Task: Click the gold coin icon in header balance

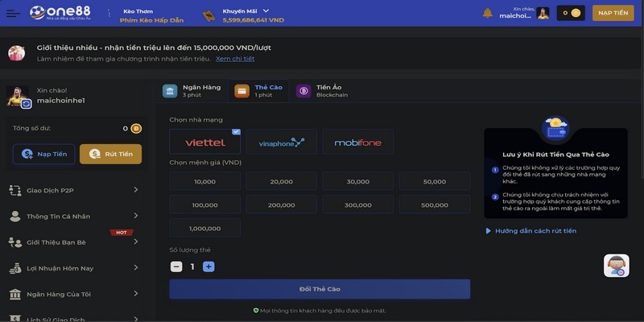Action: coord(576,13)
